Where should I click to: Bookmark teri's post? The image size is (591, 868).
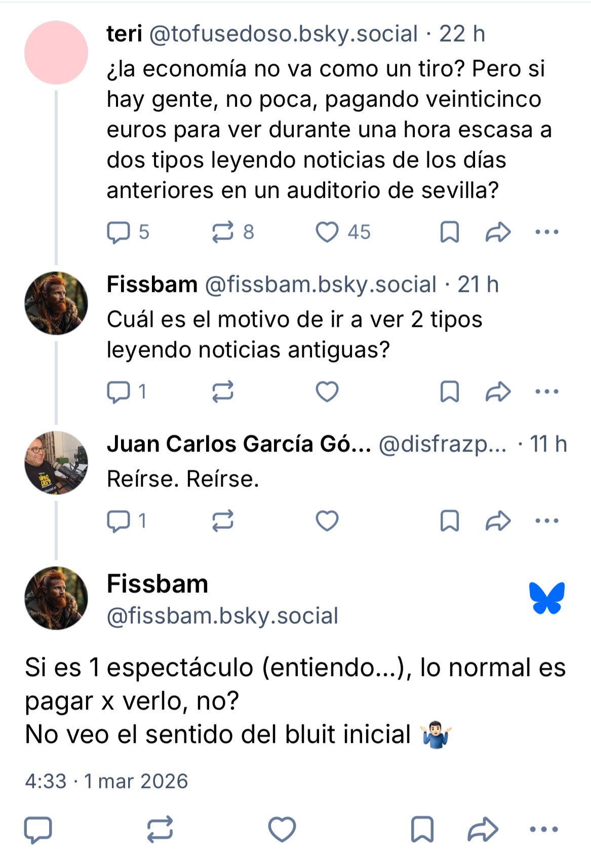tap(450, 233)
